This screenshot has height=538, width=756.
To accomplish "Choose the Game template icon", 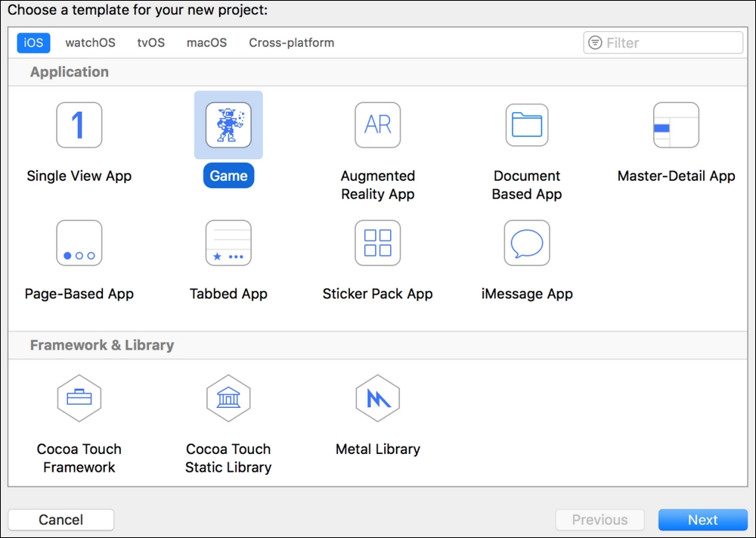I will pos(228,125).
